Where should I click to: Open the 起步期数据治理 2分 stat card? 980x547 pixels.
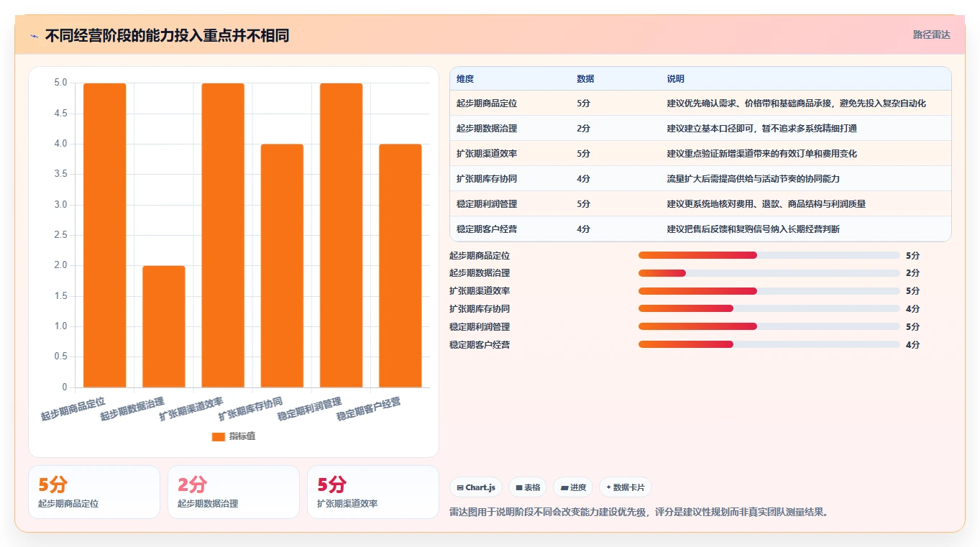click(x=234, y=492)
